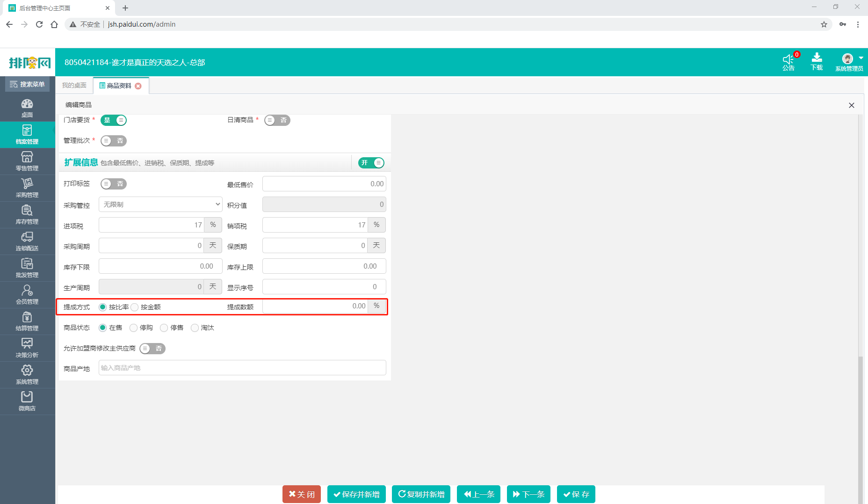
Task: Close the 商品资料 tab with the red x
Action: 138,86
